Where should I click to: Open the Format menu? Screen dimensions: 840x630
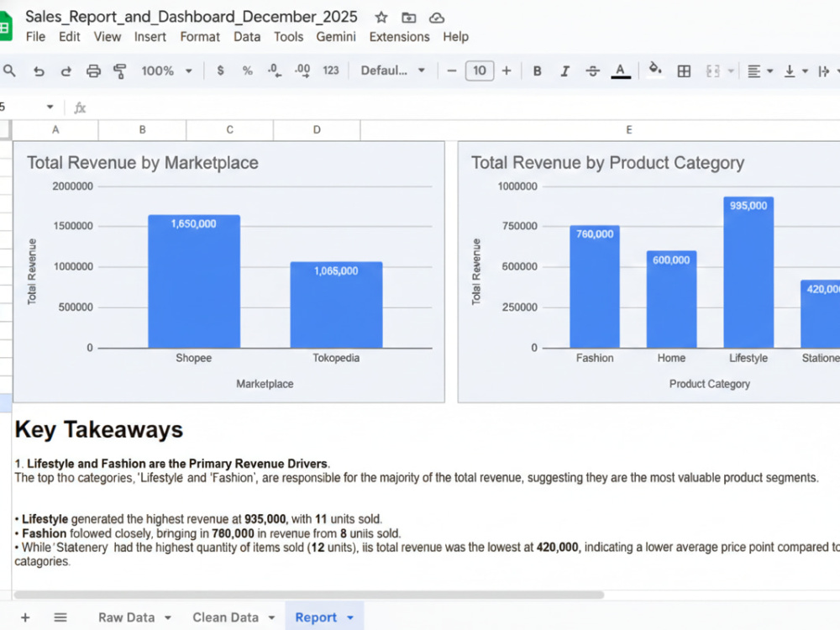click(x=200, y=36)
